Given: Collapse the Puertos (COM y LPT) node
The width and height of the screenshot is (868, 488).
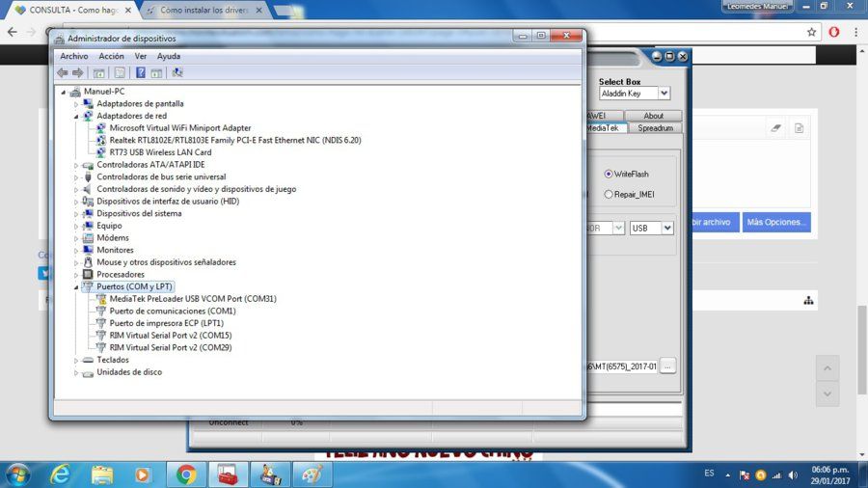Looking at the screenshot, I should coord(76,286).
